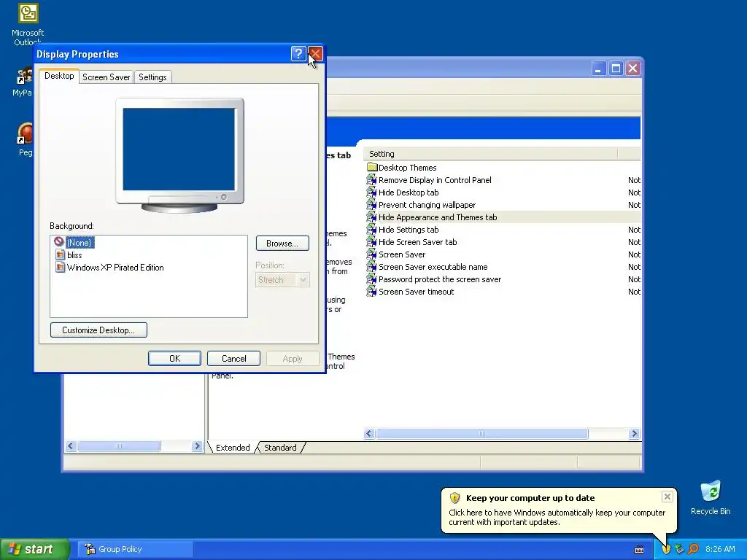Click the Keep your computer up to date balloon text
The width and height of the screenshot is (747, 560).
(530, 498)
